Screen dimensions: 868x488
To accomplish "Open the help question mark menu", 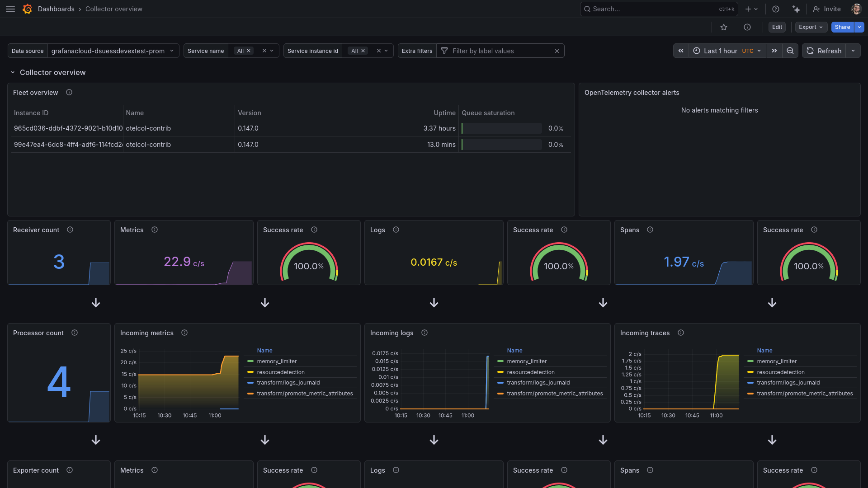I will [776, 9].
